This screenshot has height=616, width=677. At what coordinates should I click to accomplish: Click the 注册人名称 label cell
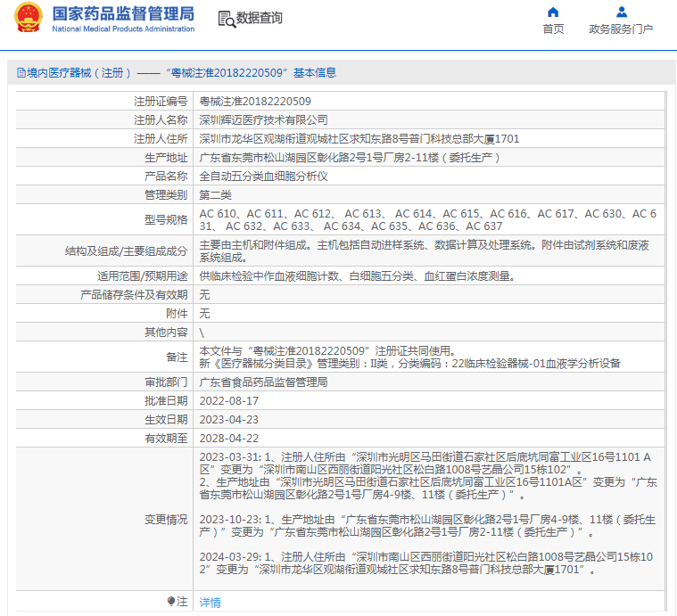(104, 120)
